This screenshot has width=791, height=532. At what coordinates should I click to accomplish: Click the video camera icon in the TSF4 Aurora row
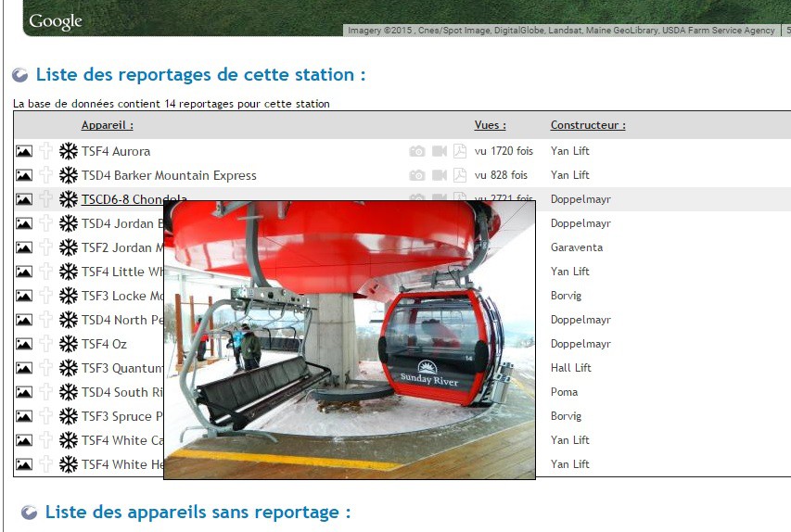440,151
